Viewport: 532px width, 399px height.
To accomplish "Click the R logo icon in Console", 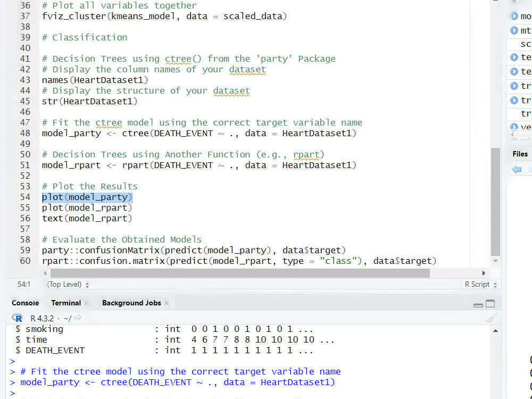I will pos(17,318).
